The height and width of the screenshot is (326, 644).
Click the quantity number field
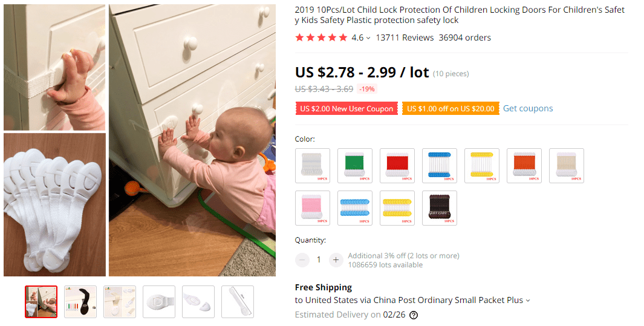[319, 259]
